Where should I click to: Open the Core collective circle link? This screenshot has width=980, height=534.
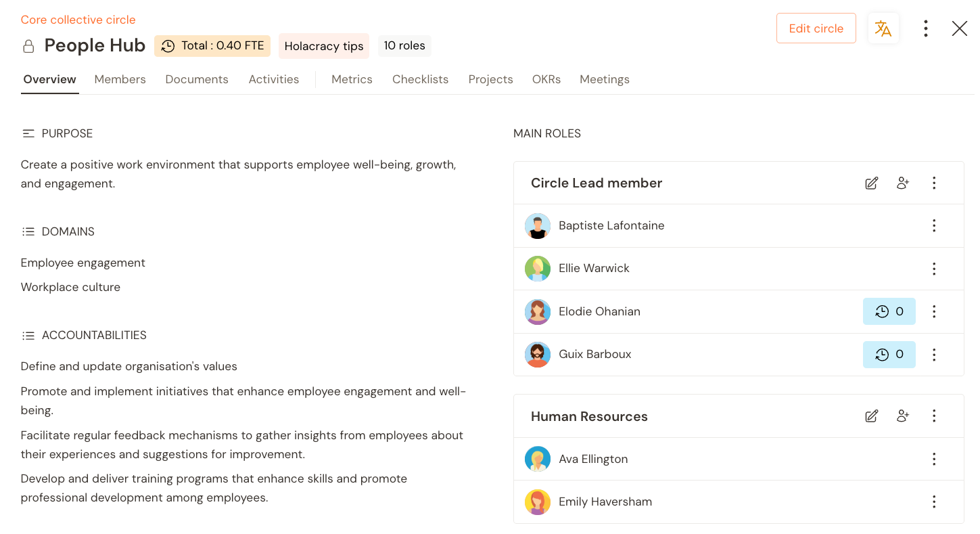coord(78,20)
